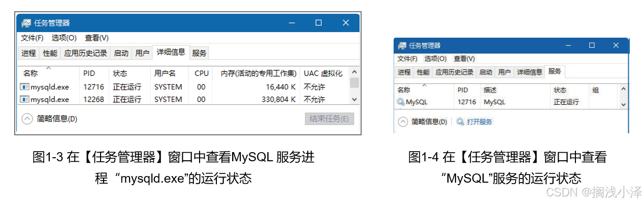
Task: Switch to 应用历史记录 tab in left window
Action: pos(85,53)
